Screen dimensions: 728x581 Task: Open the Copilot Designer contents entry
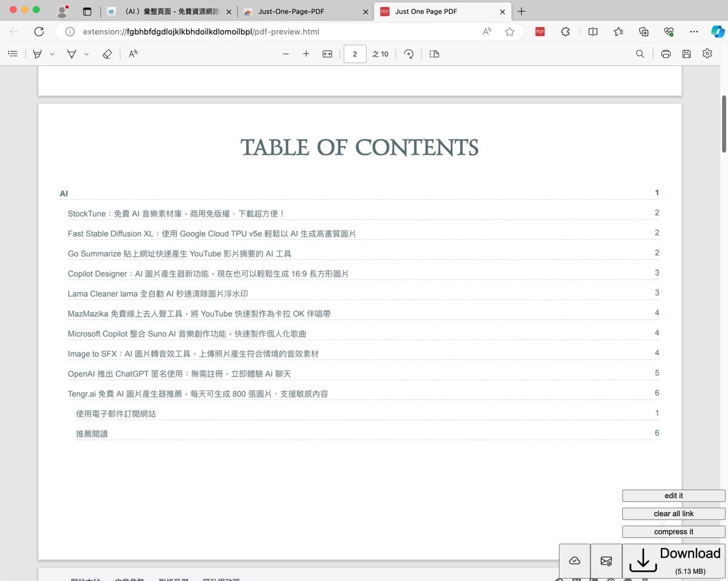tap(363, 273)
